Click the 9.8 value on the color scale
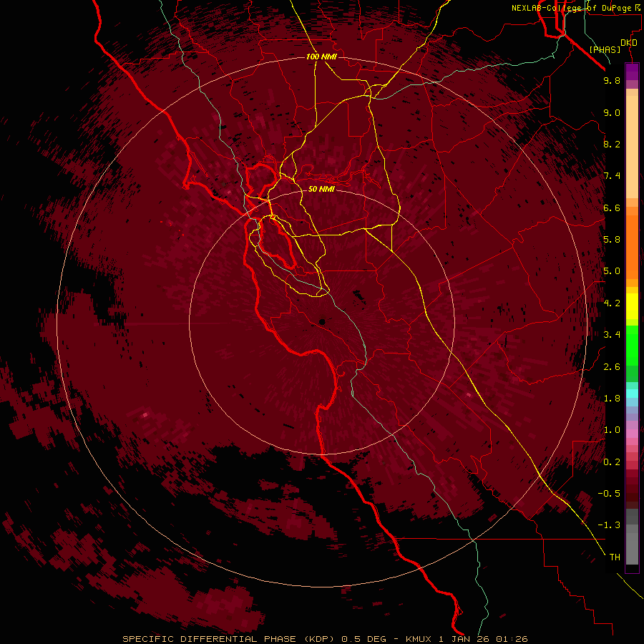644x644 pixels. tap(612, 80)
